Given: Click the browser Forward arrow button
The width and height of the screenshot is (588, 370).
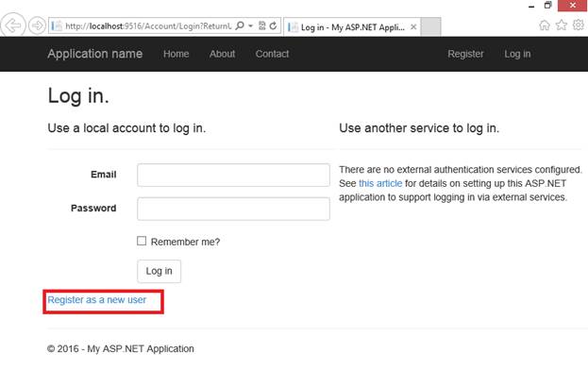Looking at the screenshot, I should pos(37,25).
